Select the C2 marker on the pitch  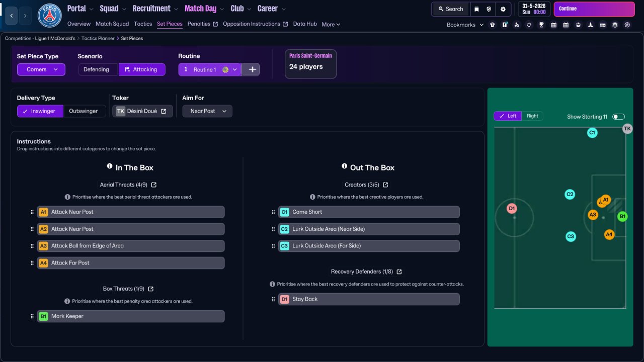point(570,195)
